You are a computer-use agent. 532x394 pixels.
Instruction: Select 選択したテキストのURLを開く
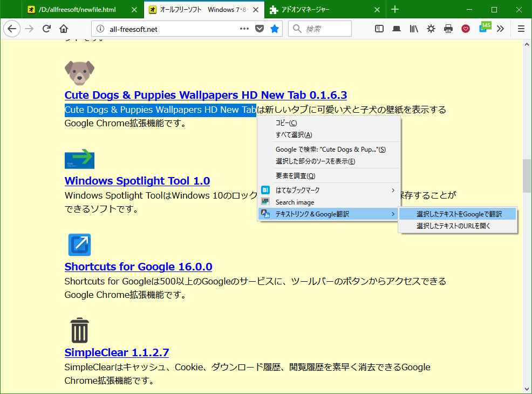tap(458, 226)
